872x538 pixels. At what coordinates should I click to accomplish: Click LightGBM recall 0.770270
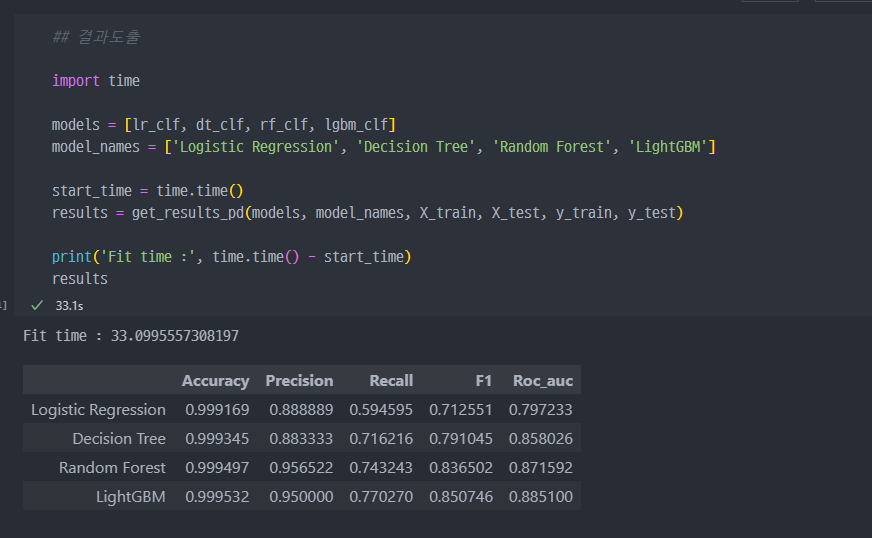(381, 497)
